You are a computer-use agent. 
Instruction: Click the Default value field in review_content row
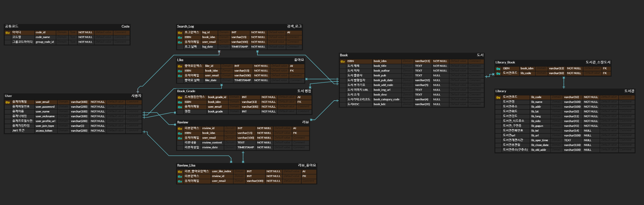pos(282,143)
